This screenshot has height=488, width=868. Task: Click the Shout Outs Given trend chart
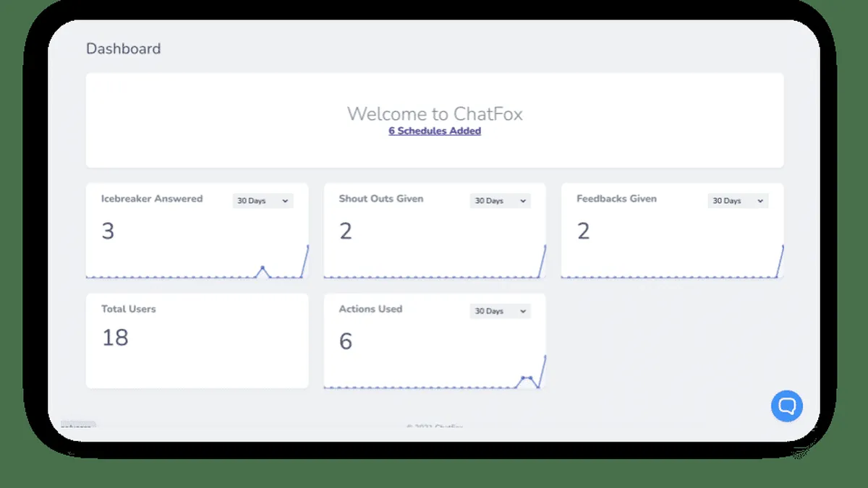tap(435, 262)
